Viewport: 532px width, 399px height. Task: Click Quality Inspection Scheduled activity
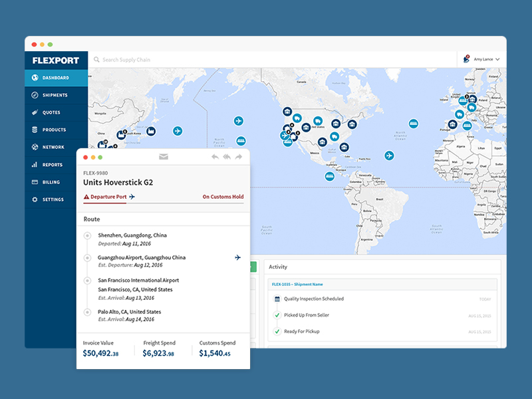pos(314,299)
